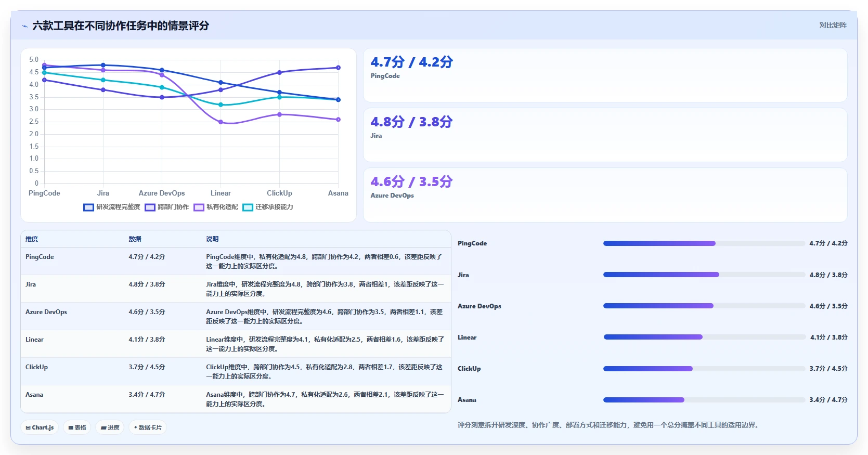Click the ClickUp description text in table
This screenshot has width=868, height=455.
tap(325, 372)
